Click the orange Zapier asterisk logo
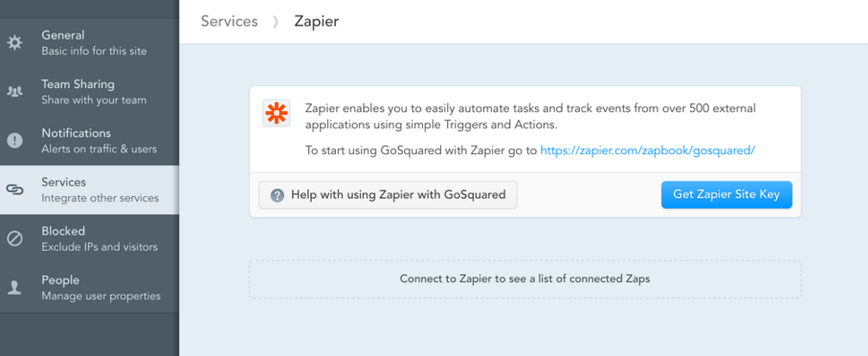The image size is (868, 356). (277, 113)
